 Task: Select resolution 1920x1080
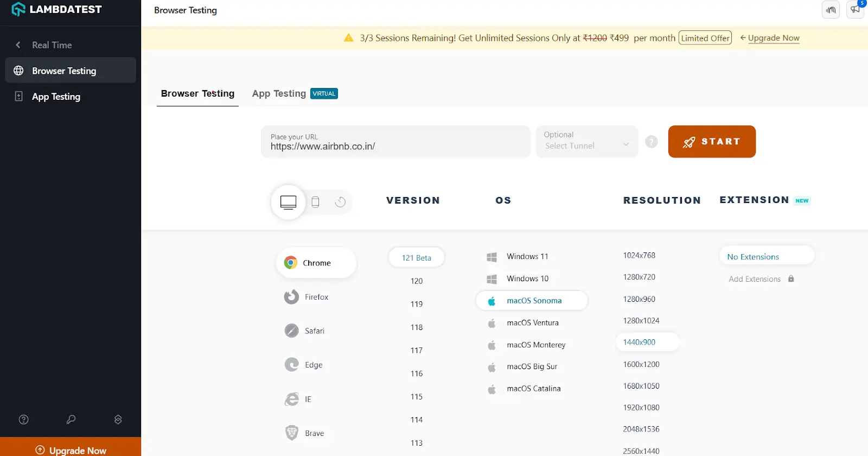[x=641, y=408]
